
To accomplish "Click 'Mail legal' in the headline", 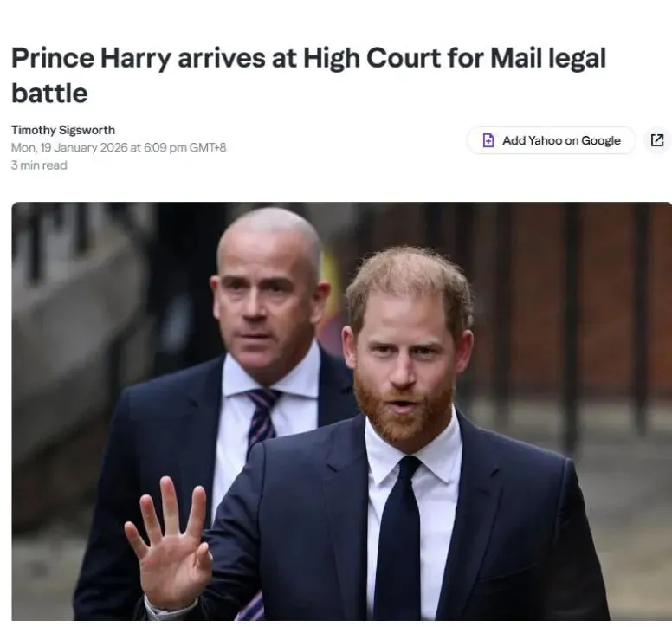I will click(x=548, y=59).
